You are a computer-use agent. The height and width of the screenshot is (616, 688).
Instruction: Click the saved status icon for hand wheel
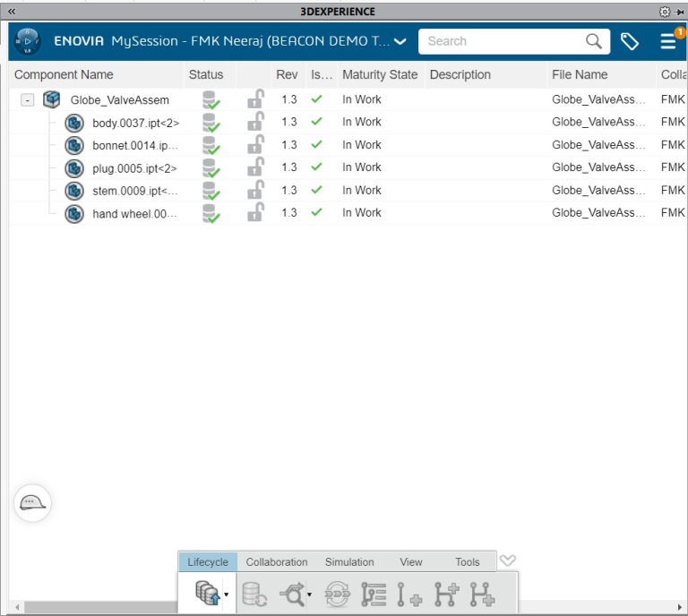(x=211, y=213)
